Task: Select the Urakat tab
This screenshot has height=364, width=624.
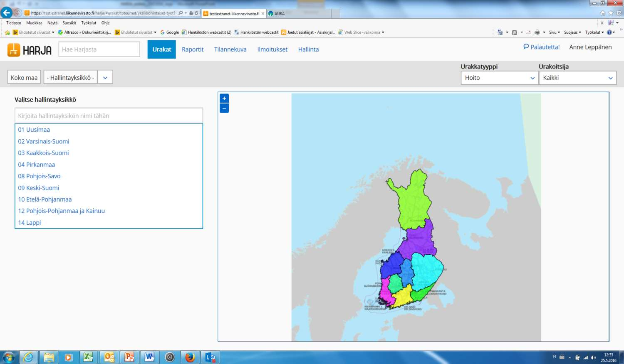Action: click(x=162, y=49)
